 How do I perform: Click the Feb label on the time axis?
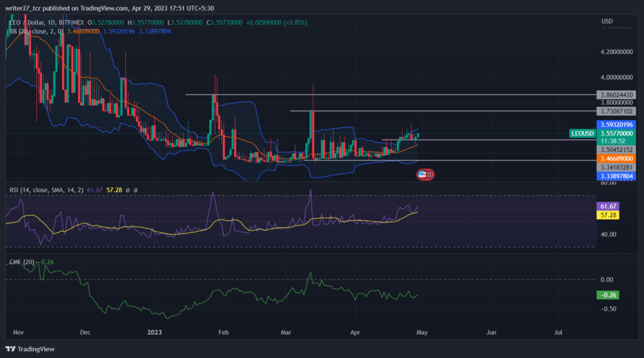223,333
